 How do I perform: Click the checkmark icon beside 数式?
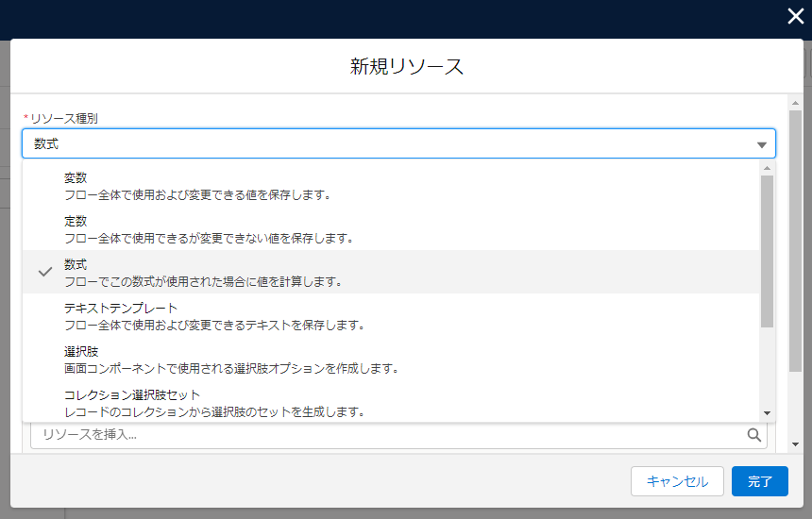pyautogui.click(x=45, y=272)
